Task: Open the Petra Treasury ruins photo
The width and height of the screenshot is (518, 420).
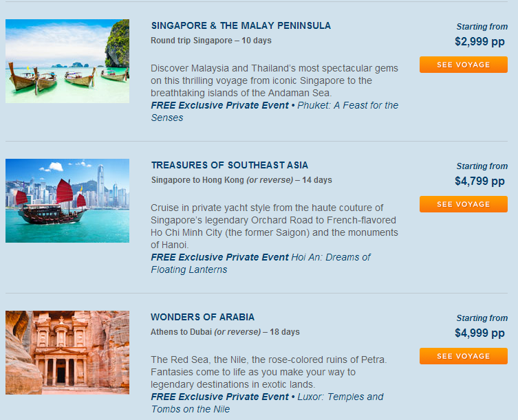Action: (x=67, y=353)
